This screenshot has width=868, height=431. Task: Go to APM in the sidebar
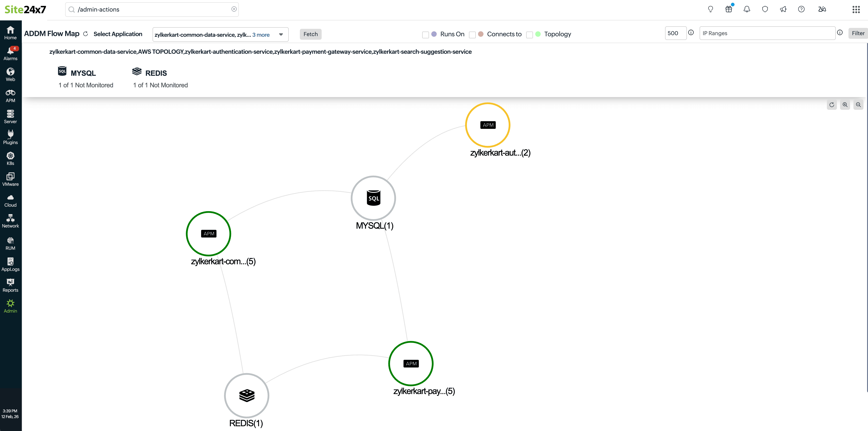10,96
